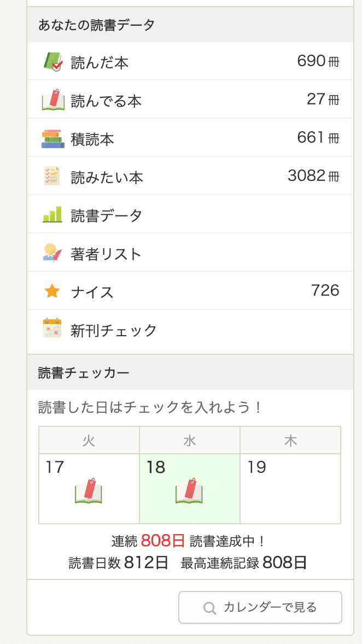The image size is (362, 644).
Task: Click the ナイス star icon
Action: [52, 291]
